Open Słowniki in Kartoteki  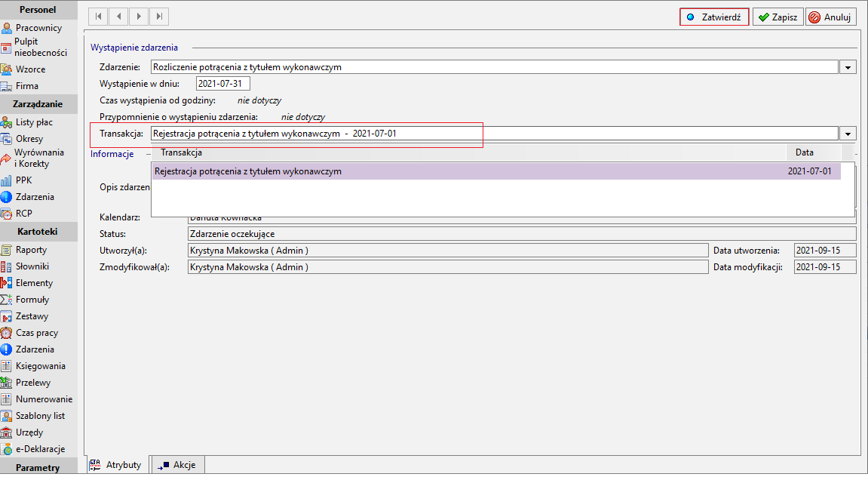coord(25,266)
